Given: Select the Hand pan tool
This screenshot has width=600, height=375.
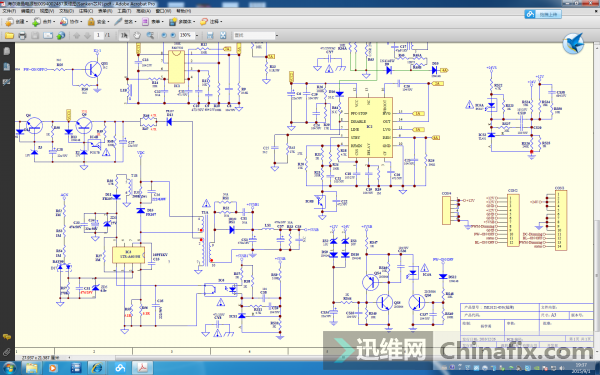Looking at the screenshot, I should (x=137, y=36).
